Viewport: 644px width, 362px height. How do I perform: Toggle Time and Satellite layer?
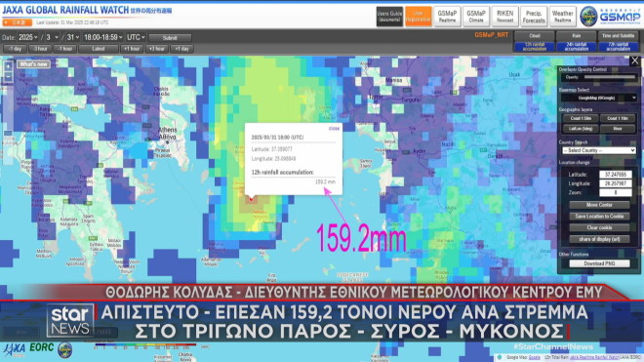[x=618, y=36]
